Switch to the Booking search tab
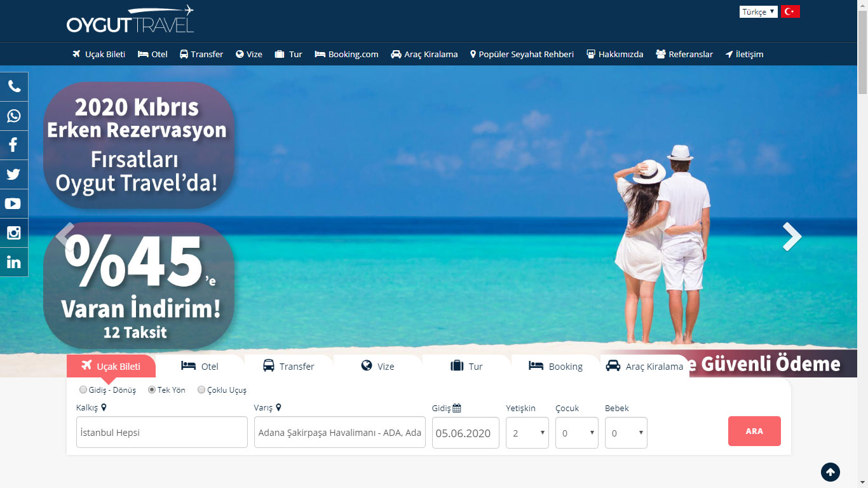The width and height of the screenshot is (868, 488). tap(556, 366)
